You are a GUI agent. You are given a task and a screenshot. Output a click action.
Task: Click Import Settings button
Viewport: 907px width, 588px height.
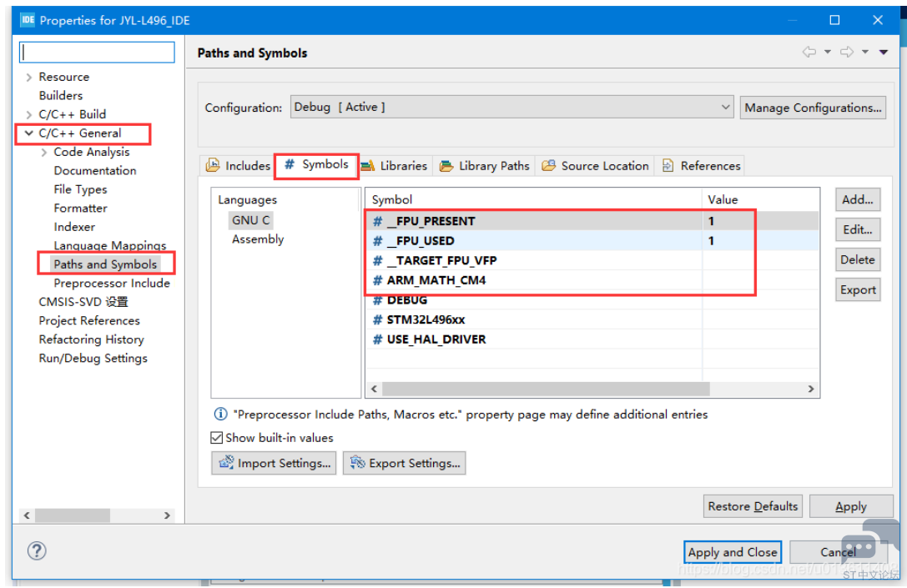pyautogui.click(x=275, y=463)
